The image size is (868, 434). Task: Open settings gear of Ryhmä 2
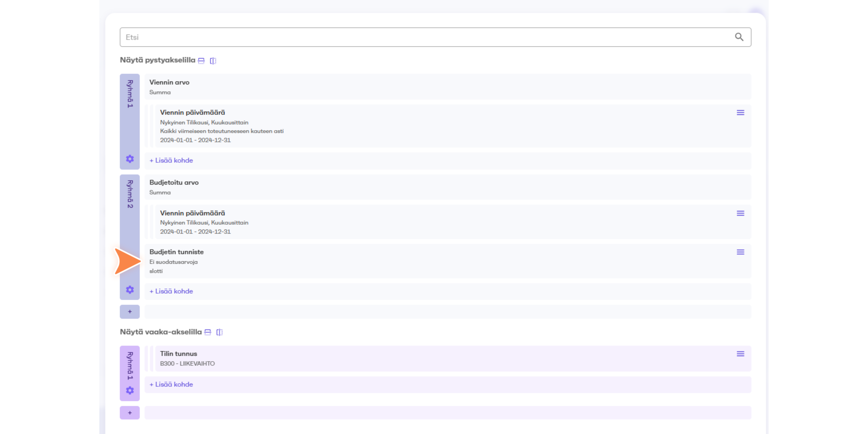pos(130,290)
